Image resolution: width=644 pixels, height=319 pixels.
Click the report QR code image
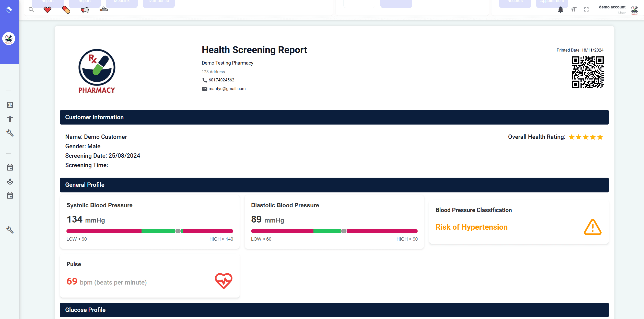pos(587,72)
